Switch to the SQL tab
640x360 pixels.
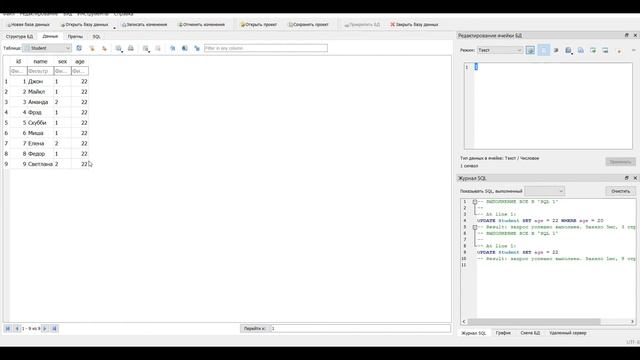(96, 37)
